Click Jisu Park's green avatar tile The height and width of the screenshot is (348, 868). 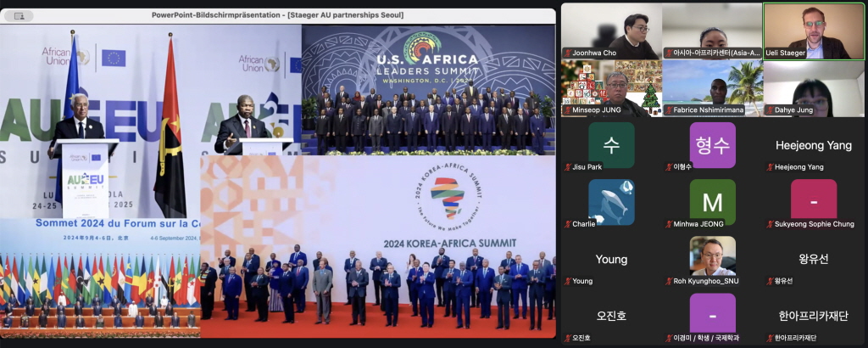(x=611, y=145)
